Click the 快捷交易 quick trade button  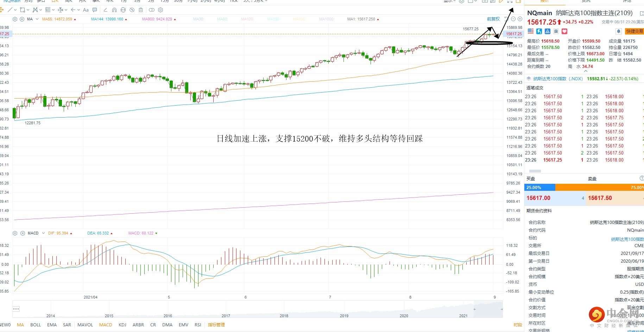634,31
